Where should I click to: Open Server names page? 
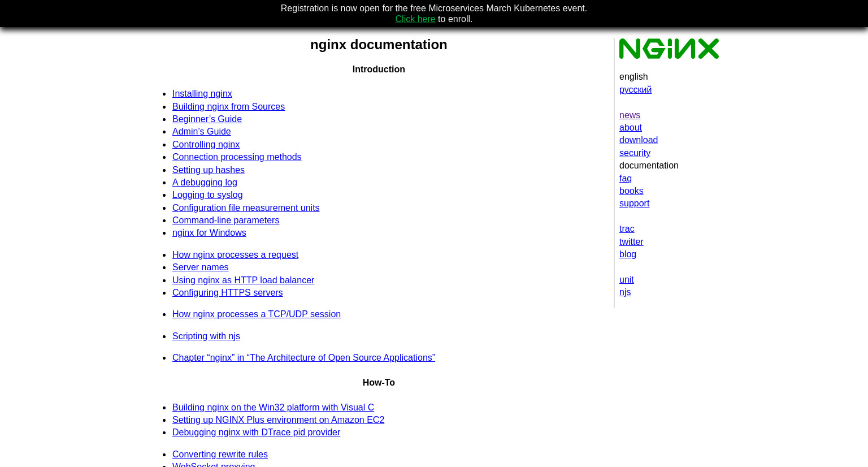point(200,267)
